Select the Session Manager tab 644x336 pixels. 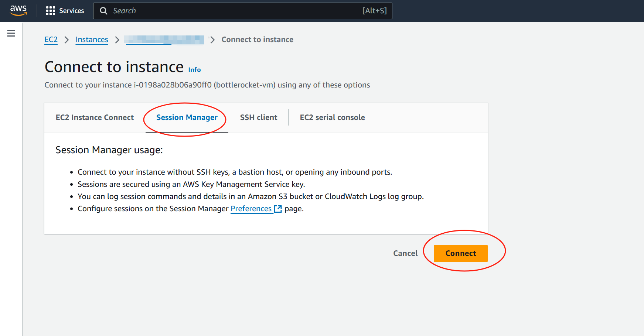point(187,117)
